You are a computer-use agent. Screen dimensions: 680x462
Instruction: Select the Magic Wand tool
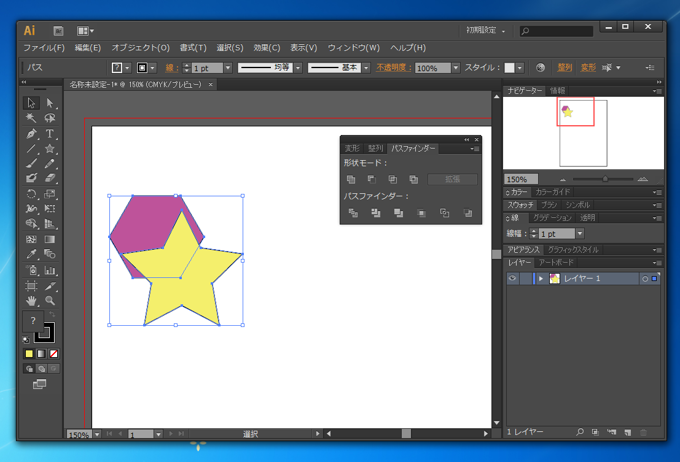[31, 118]
